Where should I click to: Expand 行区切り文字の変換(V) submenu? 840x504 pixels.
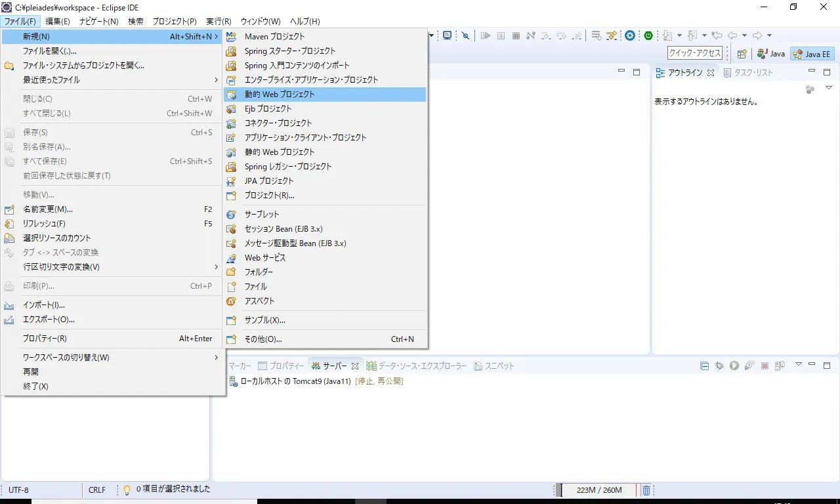coord(217,267)
